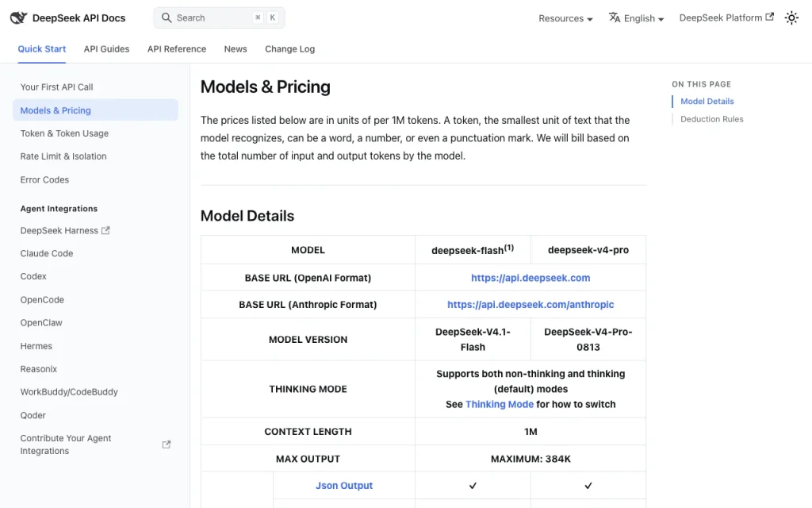The image size is (812, 508).
Task: Open OpenClaw integration page
Action: [95, 322]
